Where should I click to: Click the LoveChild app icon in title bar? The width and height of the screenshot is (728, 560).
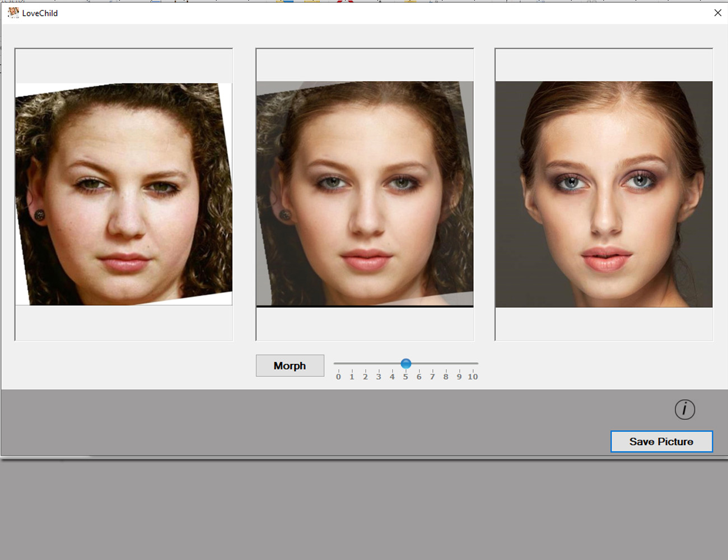tap(13, 12)
